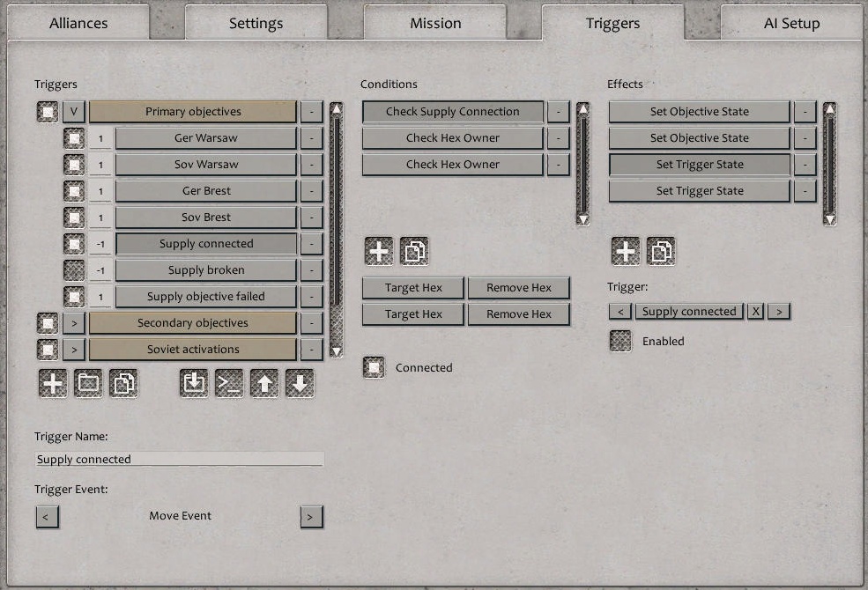Image resolution: width=868 pixels, height=590 pixels.
Task: Edit the Trigger Name text field
Action: point(180,459)
